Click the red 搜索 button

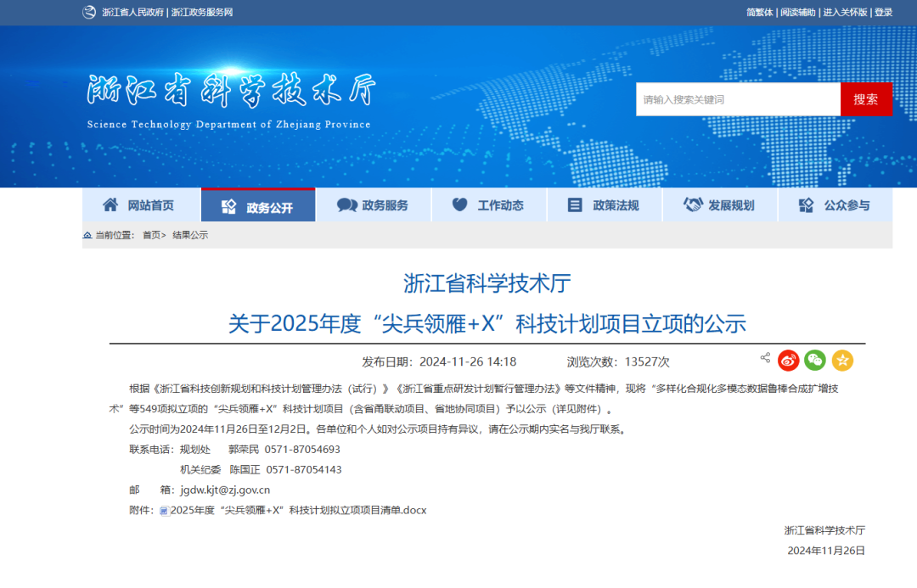(866, 99)
